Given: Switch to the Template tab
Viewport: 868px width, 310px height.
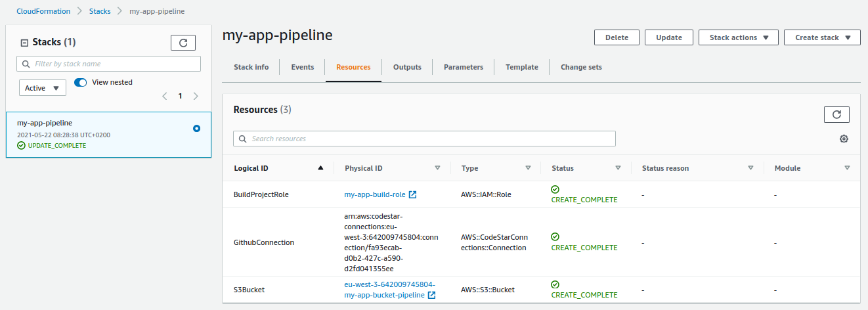Looking at the screenshot, I should 521,67.
